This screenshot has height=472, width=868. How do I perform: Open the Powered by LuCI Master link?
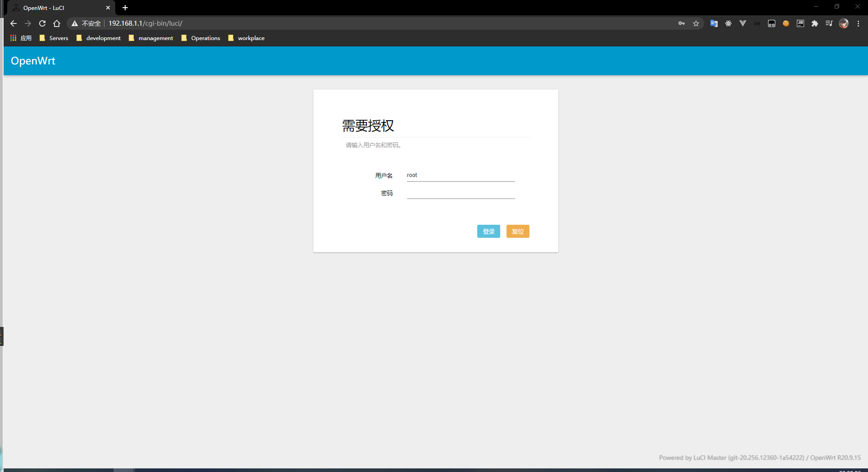point(732,458)
